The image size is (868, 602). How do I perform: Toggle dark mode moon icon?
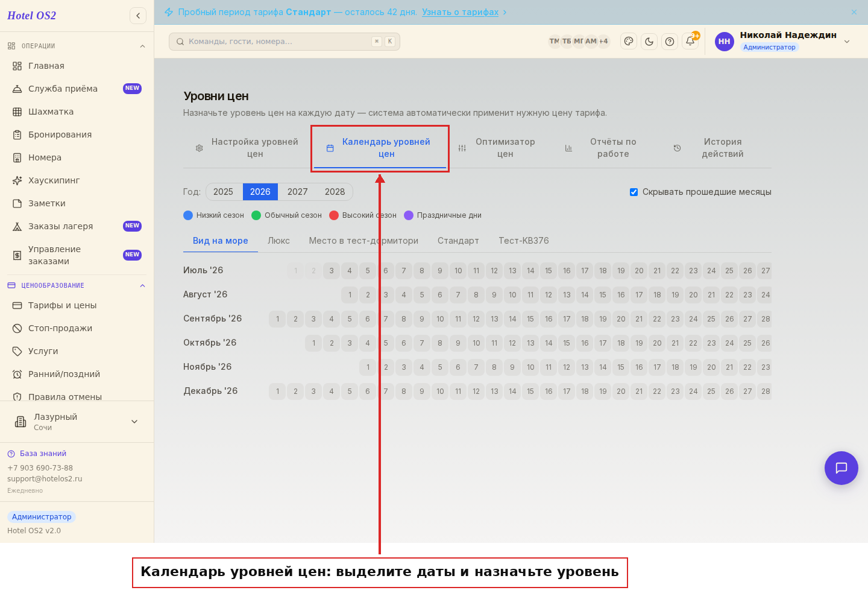tap(649, 41)
